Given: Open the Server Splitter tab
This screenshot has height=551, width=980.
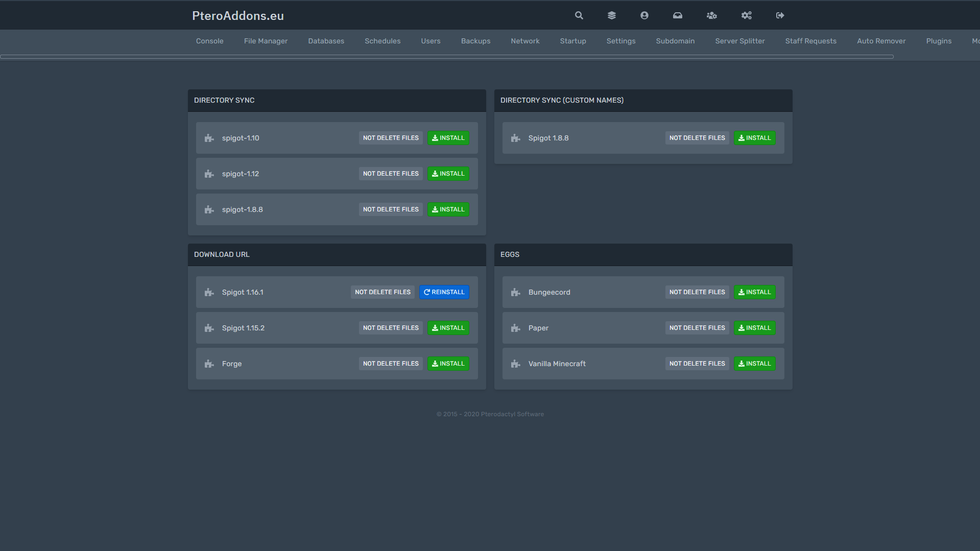Looking at the screenshot, I should pyautogui.click(x=739, y=41).
